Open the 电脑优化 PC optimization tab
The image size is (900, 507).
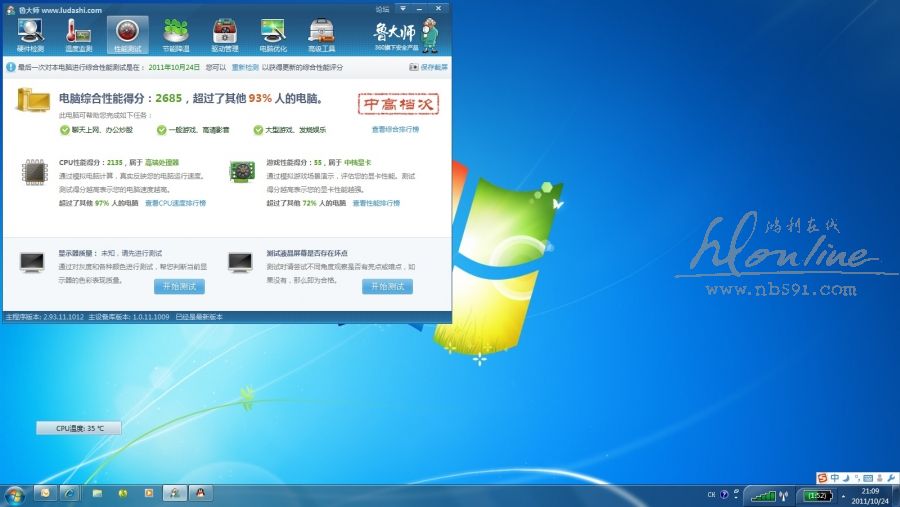click(x=273, y=35)
